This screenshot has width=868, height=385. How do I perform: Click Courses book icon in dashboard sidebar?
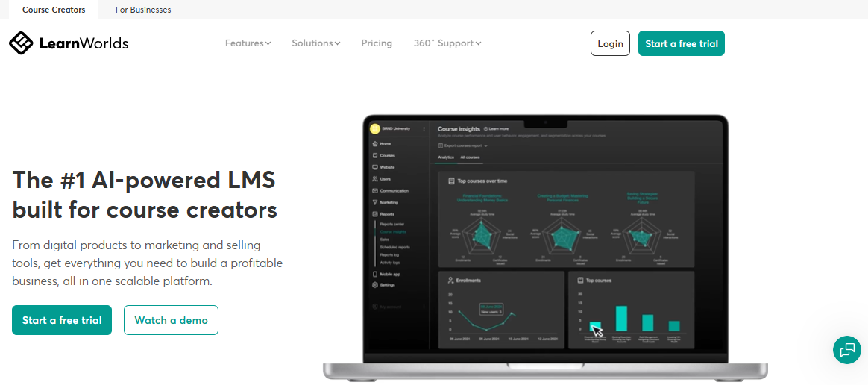pyautogui.click(x=375, y=156)
